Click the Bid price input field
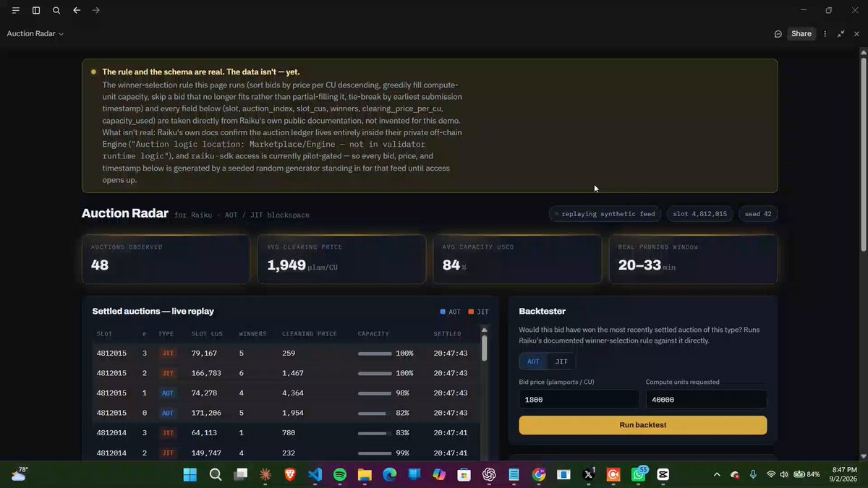The image size is (868, 488). [579, 399]
